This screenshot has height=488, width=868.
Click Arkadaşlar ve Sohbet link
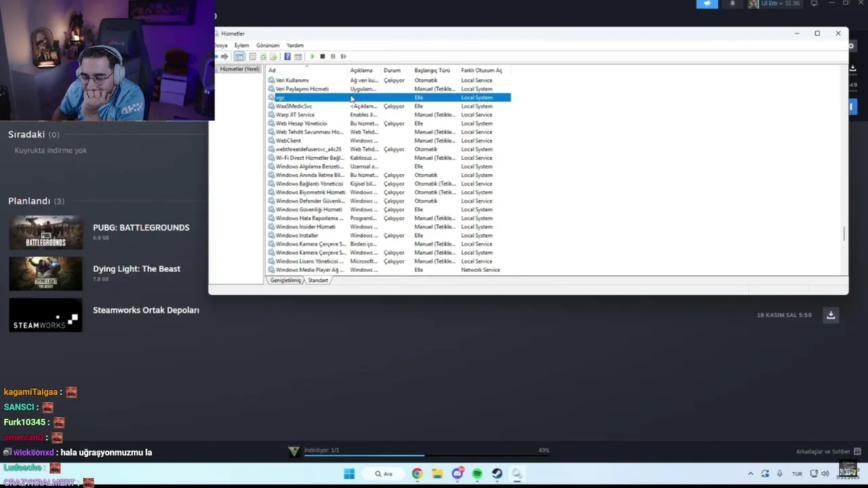(x=823, y=451)
